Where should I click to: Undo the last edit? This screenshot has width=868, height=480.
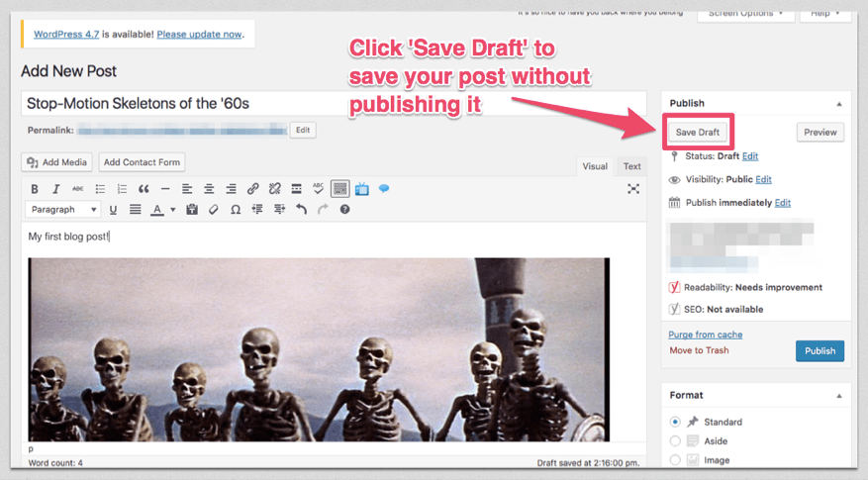(x=301, y=209)
